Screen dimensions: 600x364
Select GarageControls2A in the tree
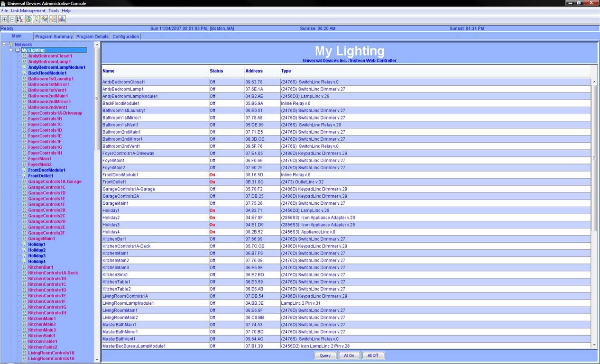point(47,210)
